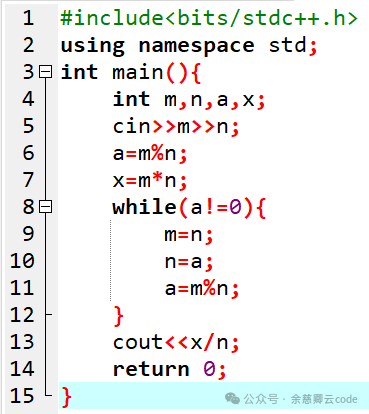Viewport: 369px width, 414px height.
Task: Collapse the main function fold on line 3
Action: click(46, 72)
